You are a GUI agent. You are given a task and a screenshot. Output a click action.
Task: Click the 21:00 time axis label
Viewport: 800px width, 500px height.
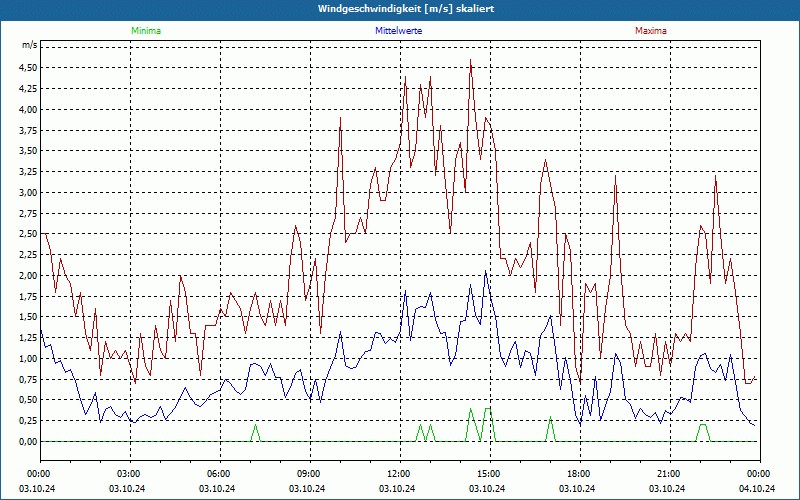[x=670, y=474]
